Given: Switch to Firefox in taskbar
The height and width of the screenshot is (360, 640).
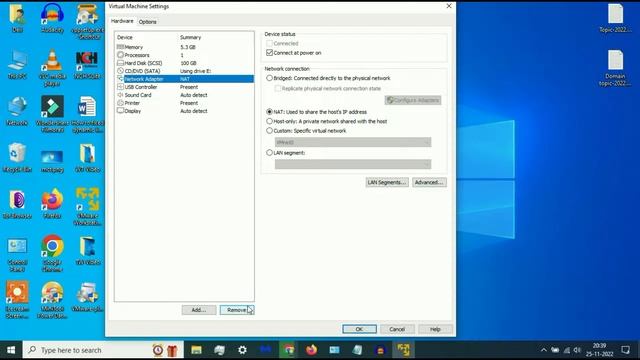Looking at the screenshot, I should pyautogui.click(x=311, y=350).
